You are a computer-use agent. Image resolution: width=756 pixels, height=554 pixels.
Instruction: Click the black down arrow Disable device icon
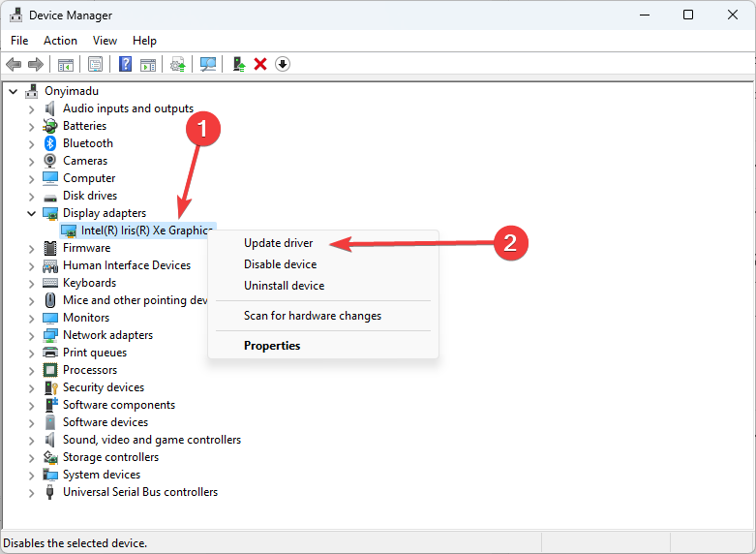coord(283,64)
